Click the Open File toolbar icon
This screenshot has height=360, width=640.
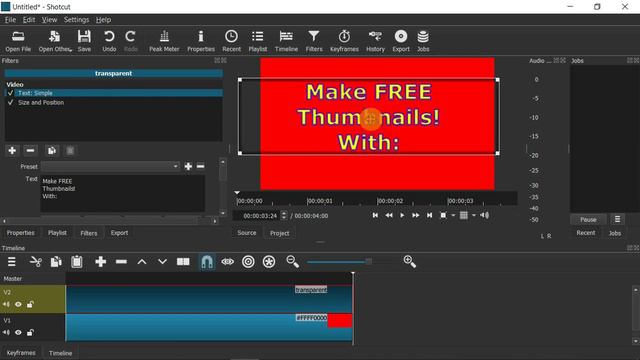point(18,41)
